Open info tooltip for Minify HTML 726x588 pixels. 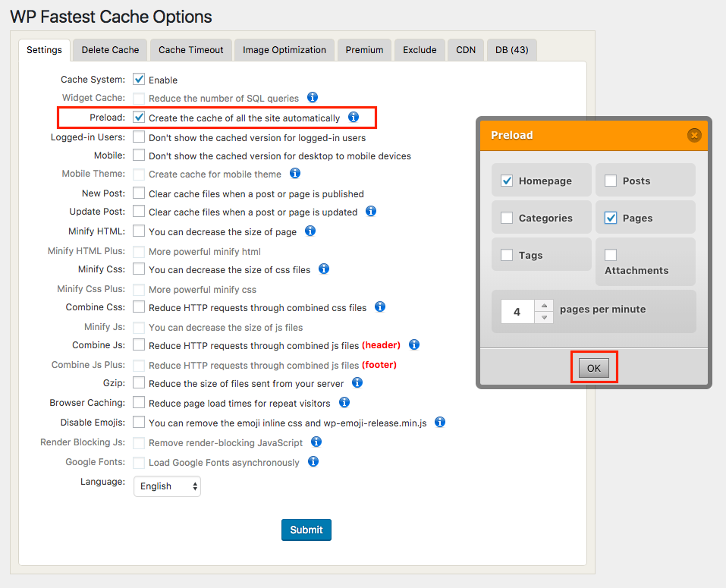pyautogui.click(x=310, y=231)
